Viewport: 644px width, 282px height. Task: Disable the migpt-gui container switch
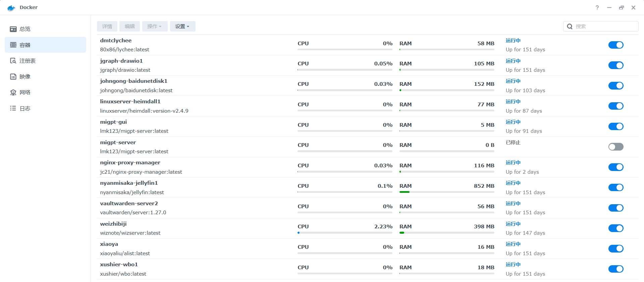(616, 126)
